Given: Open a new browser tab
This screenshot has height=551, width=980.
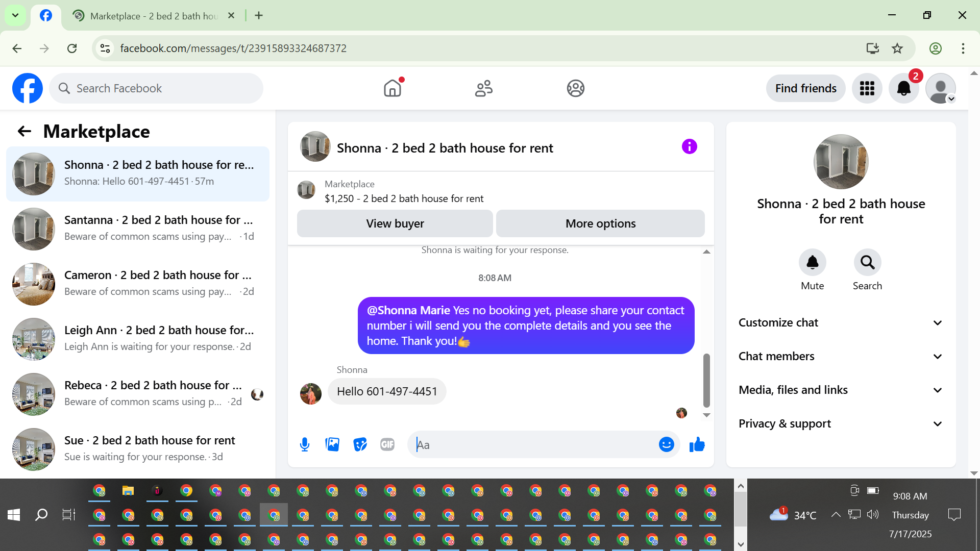Looking at the screenshot, I should [x=259, y=16].
